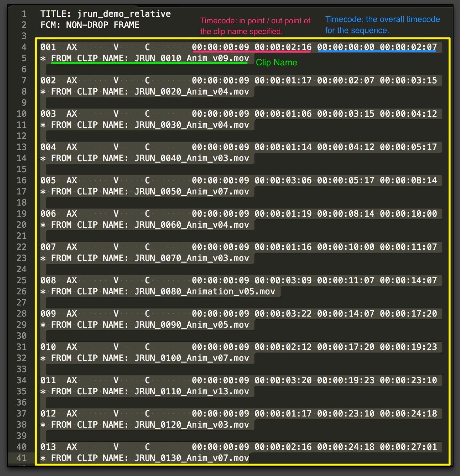This screenshot has width=460, height=476.
Task: Click source out timecode 00:00:03:06 of event 005
Action: point(283,180)
